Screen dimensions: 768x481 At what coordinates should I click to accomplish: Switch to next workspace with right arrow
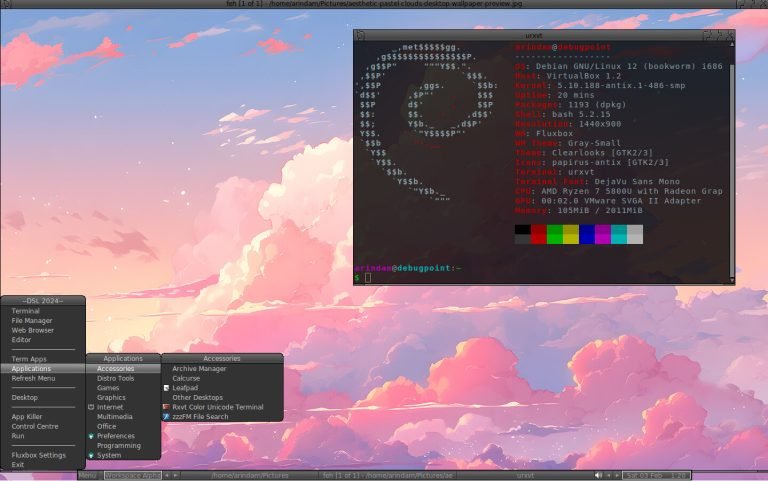(x=175, y=476)
